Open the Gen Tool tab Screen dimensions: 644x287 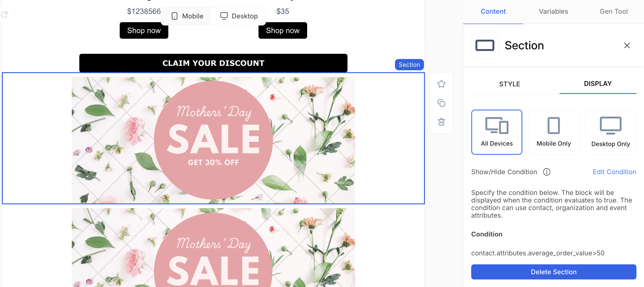[614, 11]
